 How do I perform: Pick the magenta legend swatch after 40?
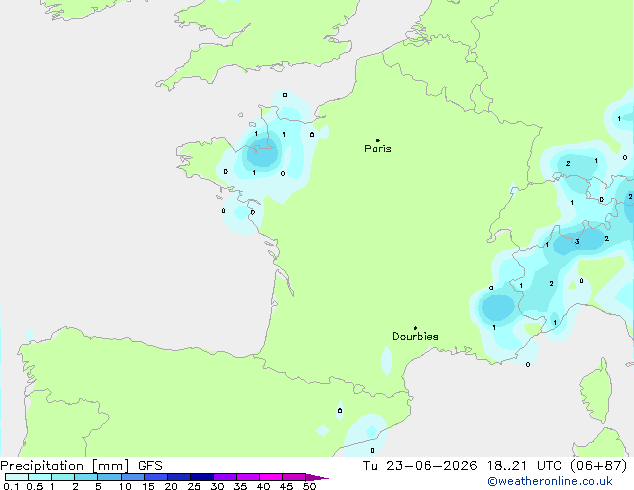(x=271, y=477)
